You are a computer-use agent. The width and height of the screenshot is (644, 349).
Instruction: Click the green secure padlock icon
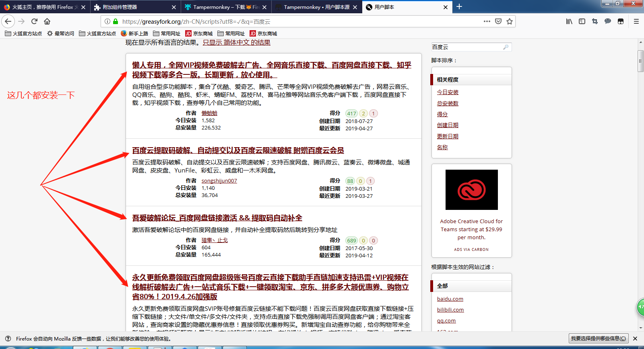coord(116,21)
